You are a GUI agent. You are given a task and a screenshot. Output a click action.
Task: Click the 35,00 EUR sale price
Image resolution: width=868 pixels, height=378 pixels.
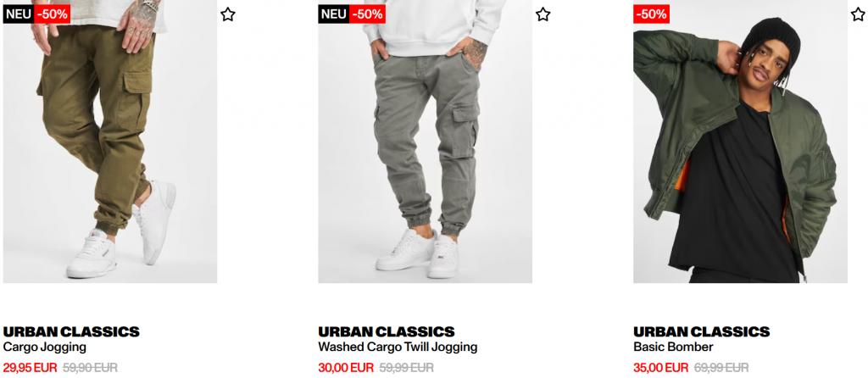tap(661, 368)
